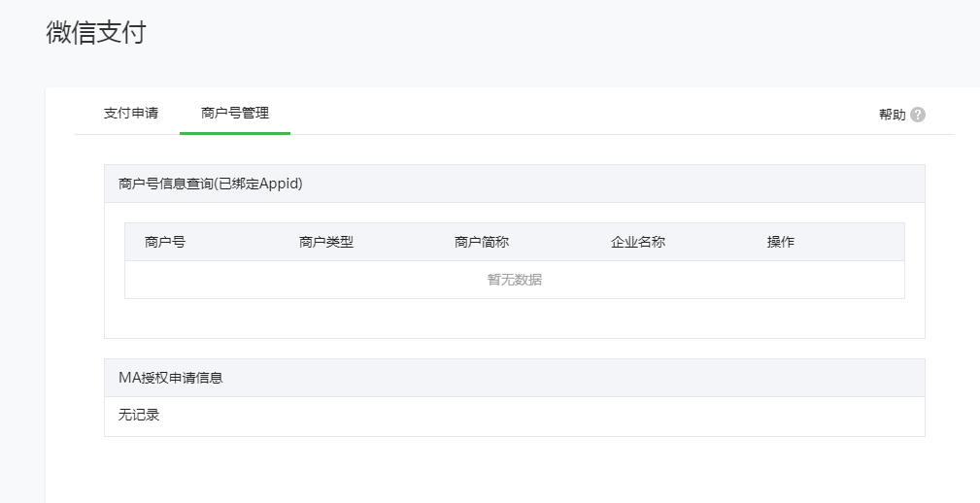
Task: Click the 微信支付 page title
Action: click(95, 32)
